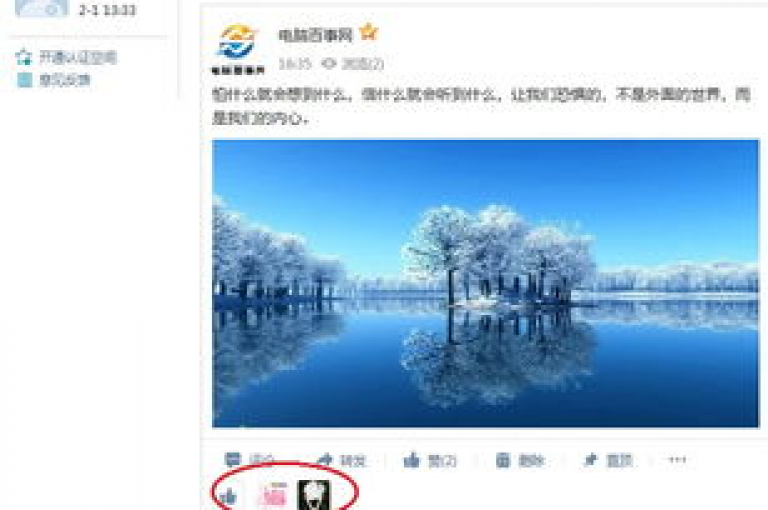Click the 16:35 post timestamp

tap(295, 64)
